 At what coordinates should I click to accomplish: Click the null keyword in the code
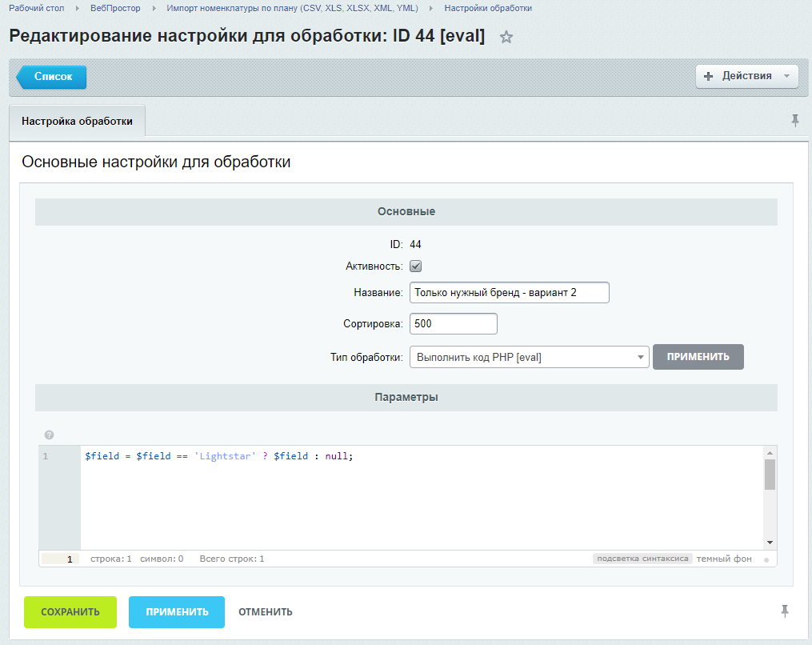(337, 456)
